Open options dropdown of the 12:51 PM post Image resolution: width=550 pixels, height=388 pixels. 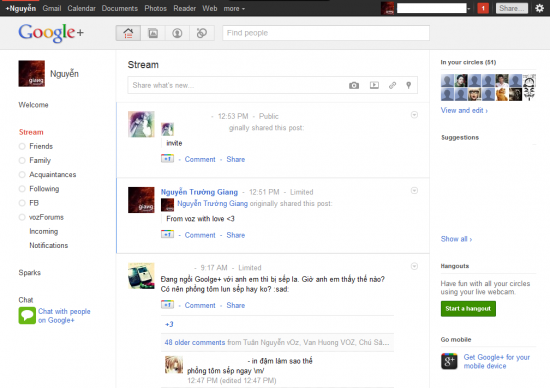pos(414,191)
